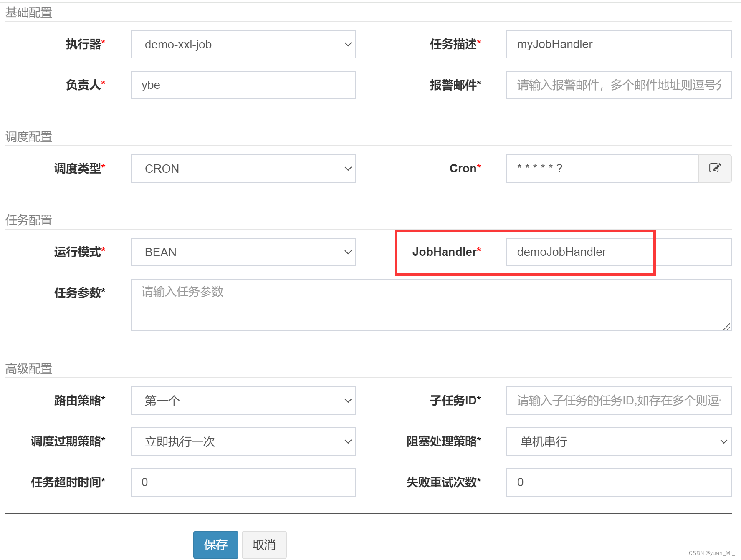Viewport: 741px width, 560px height.
Task: Click the 阻塞处理策略 field label
Action: pos(444,441)
